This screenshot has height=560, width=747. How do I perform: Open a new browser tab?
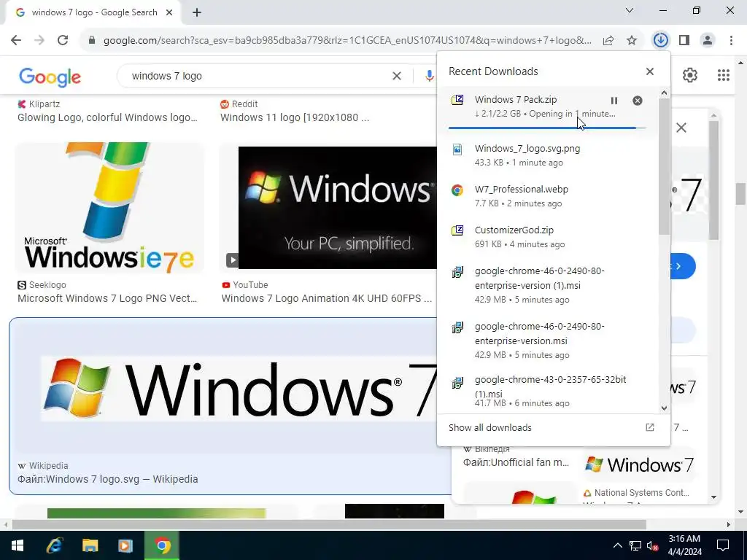coord(197,12)
